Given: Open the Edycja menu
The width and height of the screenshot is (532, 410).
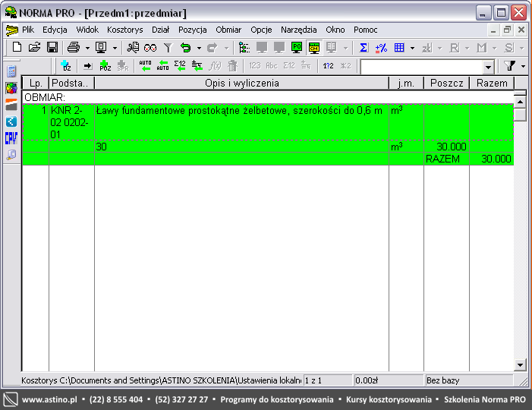Looking at the screenshot, I should point(55,30).
